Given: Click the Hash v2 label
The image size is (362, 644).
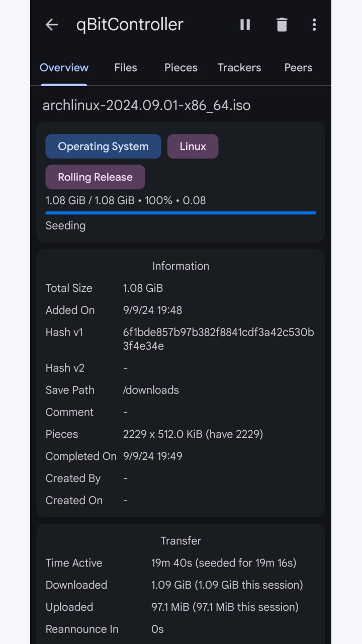Looking at the screenshot, I should [65, 368].
